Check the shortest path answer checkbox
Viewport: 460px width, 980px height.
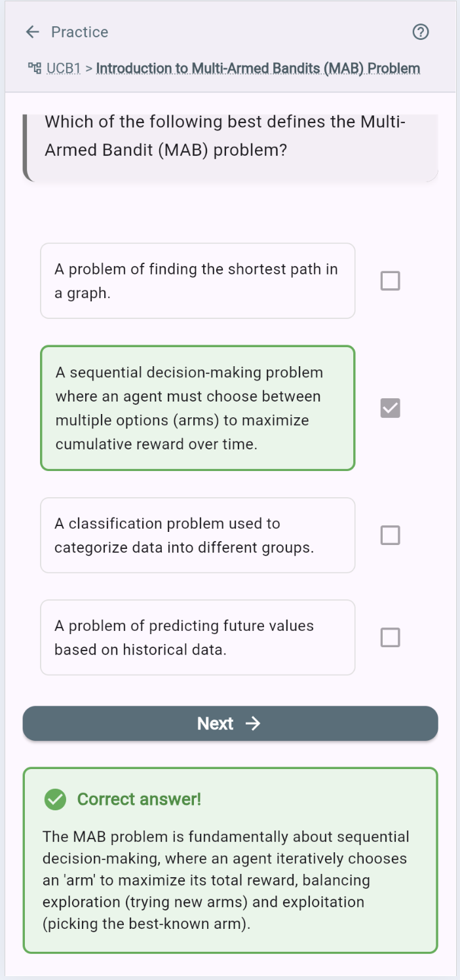point(390,280)
